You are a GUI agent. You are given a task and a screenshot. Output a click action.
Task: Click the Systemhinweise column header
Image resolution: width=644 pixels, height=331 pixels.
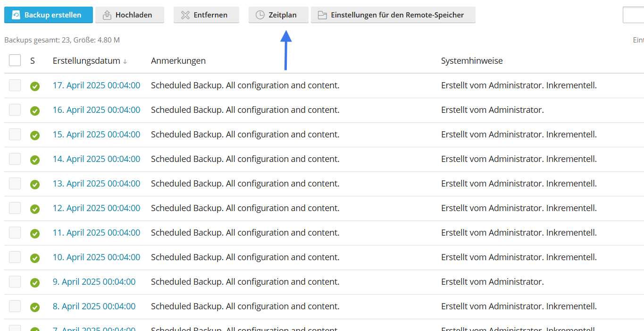(x=471, y=61)
